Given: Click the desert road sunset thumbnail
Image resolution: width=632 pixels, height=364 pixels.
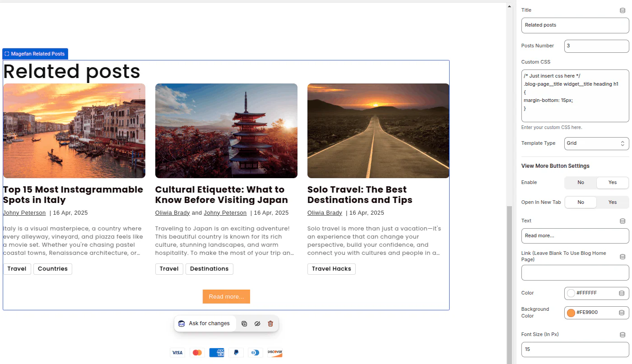Looking at the screenshot, I should pos(378,131).
